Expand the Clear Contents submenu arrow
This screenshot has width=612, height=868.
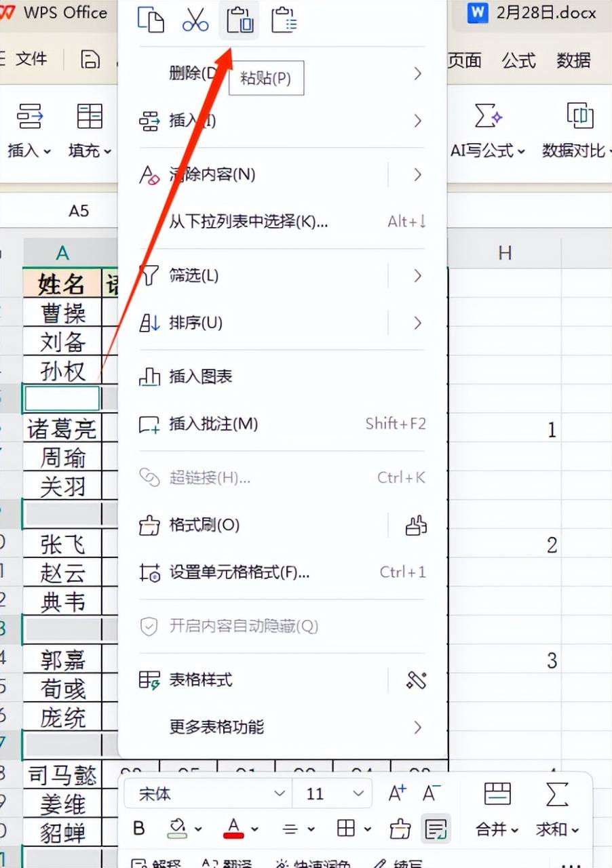pyautogui.click(x=417, y=174)
